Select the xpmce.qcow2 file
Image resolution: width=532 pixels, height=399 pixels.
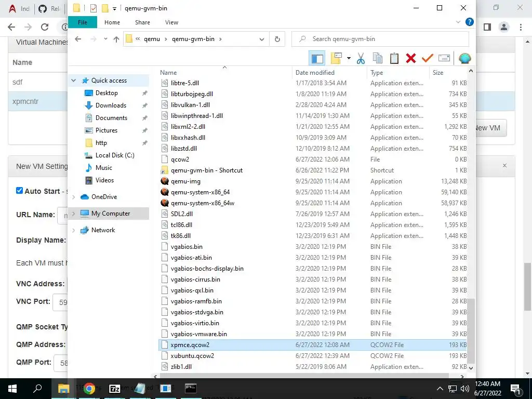(x=190, y=345)
